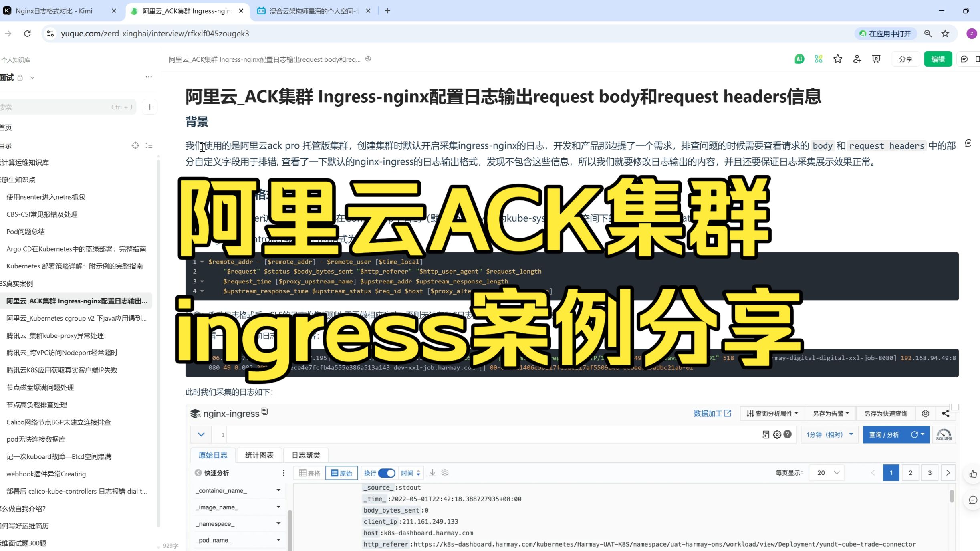Screen dimensions: 980x551
Task: Open the knowledge base more options menu
Action: coord(149,77)
